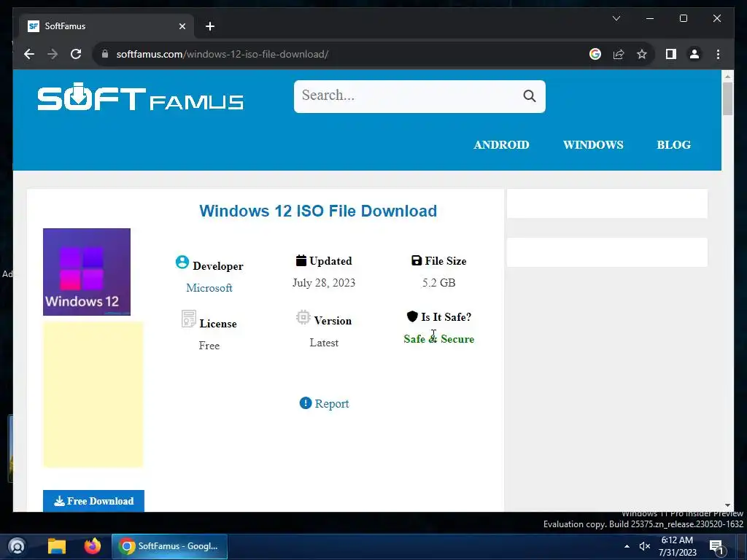The width and height of the screenshot is (747, 560).
Task: Click the SoftFamus site logo
Action: pyautogui.click(x=141, y=97)
